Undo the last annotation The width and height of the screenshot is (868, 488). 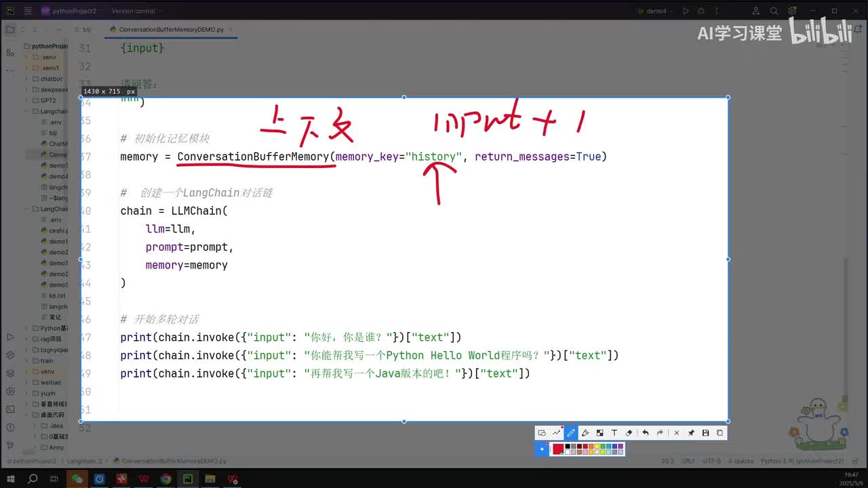click(x=645, y=432)
